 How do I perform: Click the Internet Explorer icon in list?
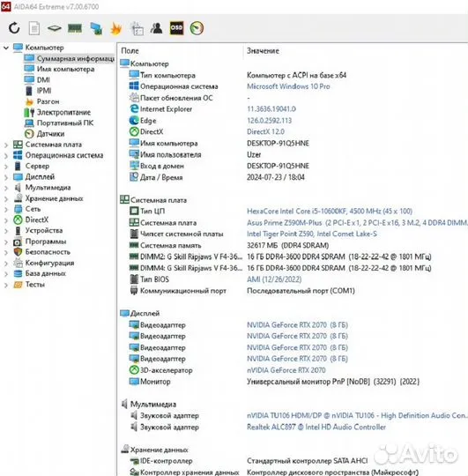[x=134, y=108]
